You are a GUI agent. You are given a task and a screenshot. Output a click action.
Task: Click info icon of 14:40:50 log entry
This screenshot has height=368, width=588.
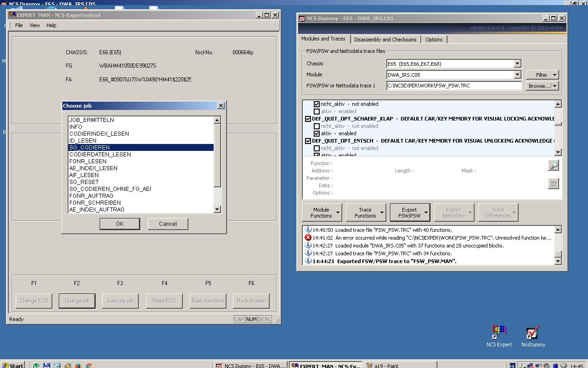coord(308,230)
